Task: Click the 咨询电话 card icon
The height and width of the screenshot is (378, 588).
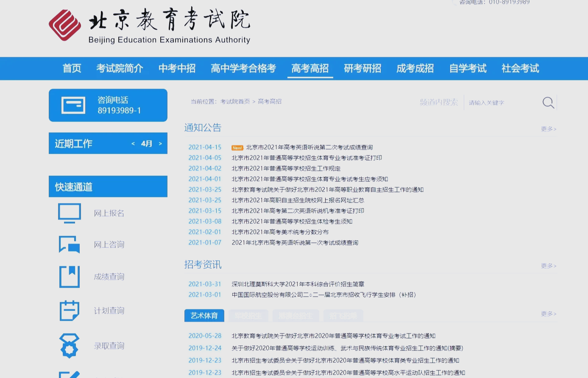Action: coord(73,105)
